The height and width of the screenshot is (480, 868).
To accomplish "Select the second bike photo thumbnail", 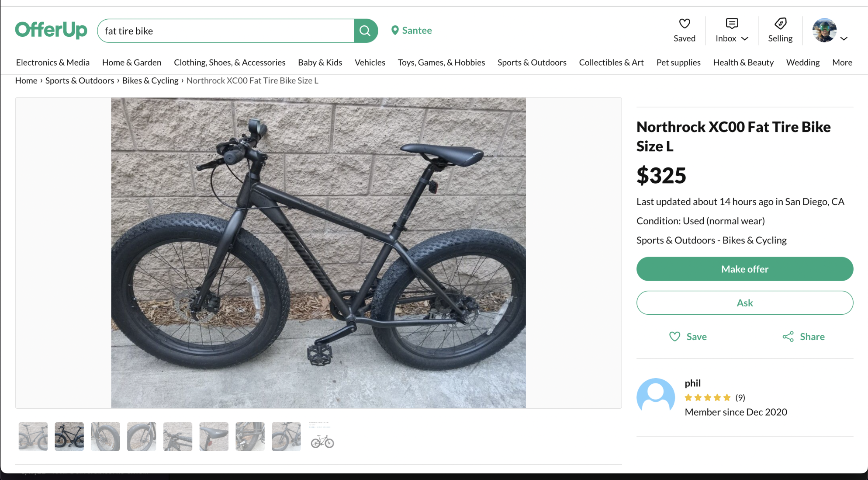I will tap(69, 436).
